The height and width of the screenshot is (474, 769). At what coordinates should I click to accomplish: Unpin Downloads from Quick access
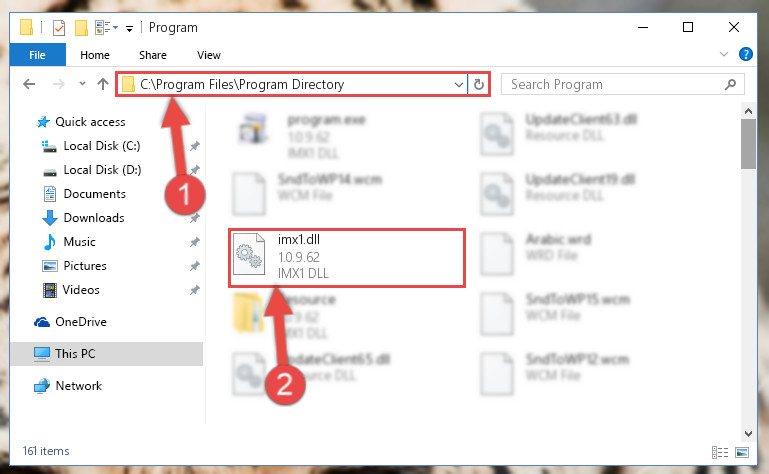pos(195,218)
